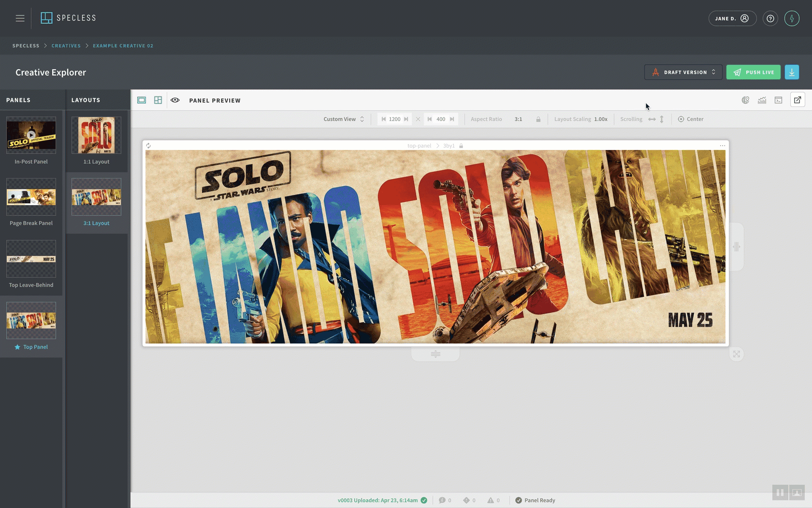Click the Panel Ready checkmark icon
The width and height of the screenshot is (812, 508).
point(519,500)
